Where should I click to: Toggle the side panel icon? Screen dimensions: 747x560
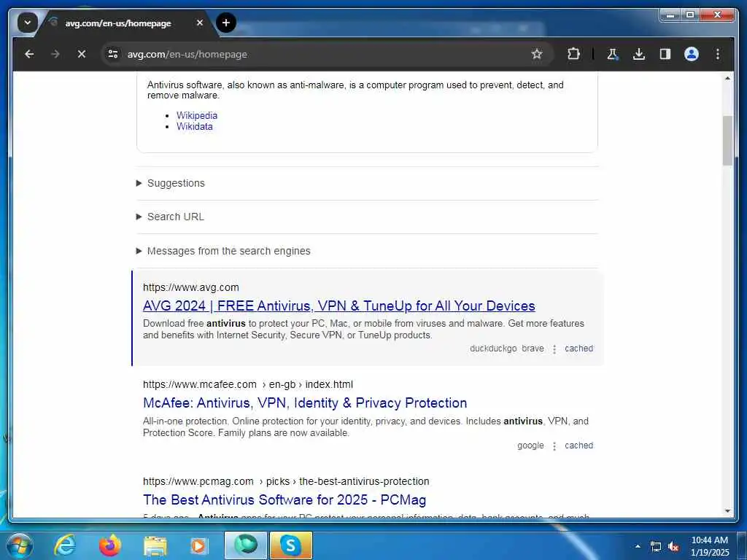pos(665,54)
